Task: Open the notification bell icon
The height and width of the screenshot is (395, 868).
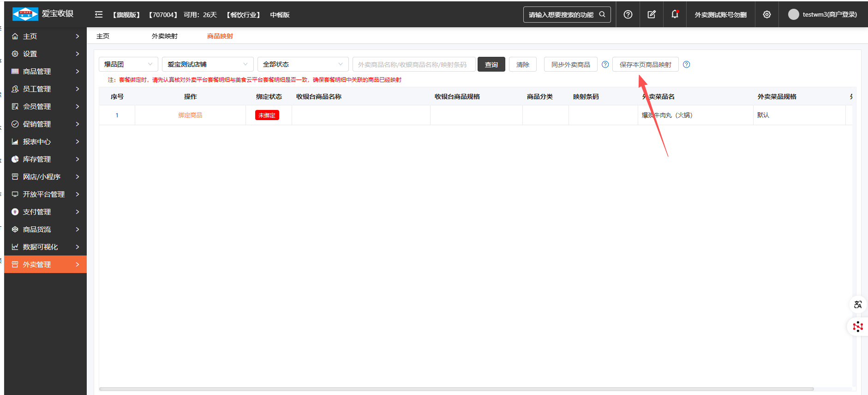Action: (675, 14)
